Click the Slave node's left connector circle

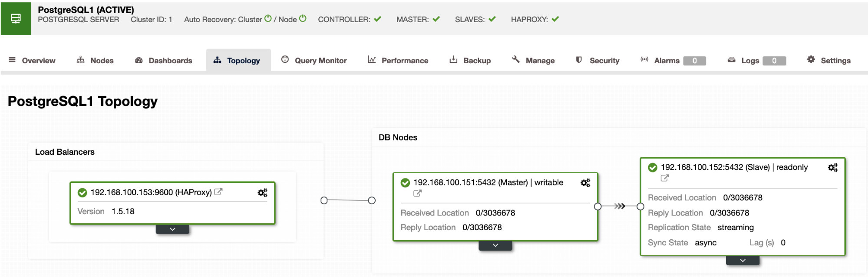640,206
